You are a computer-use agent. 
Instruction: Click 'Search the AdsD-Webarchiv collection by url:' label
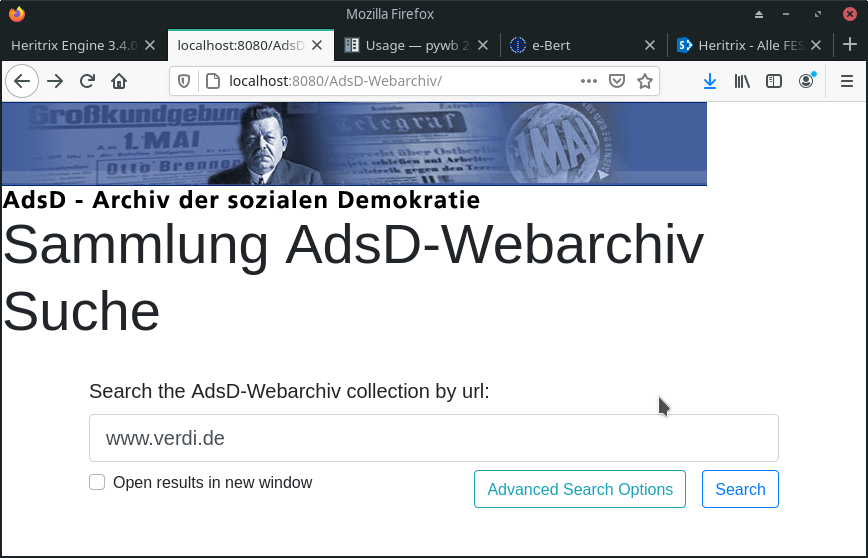(289, 391)
